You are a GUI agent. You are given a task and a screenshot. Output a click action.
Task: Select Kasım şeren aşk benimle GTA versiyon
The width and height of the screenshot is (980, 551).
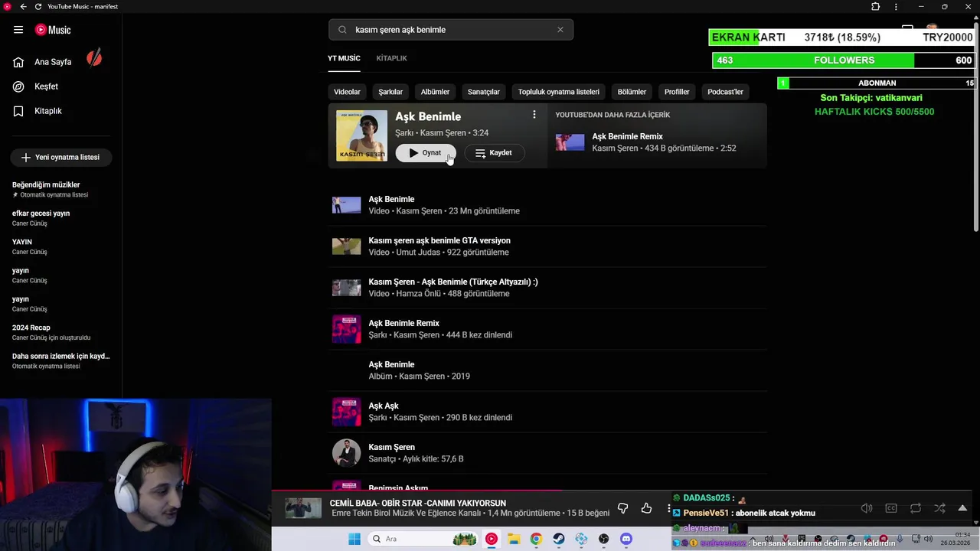click(x=547, y=246)
